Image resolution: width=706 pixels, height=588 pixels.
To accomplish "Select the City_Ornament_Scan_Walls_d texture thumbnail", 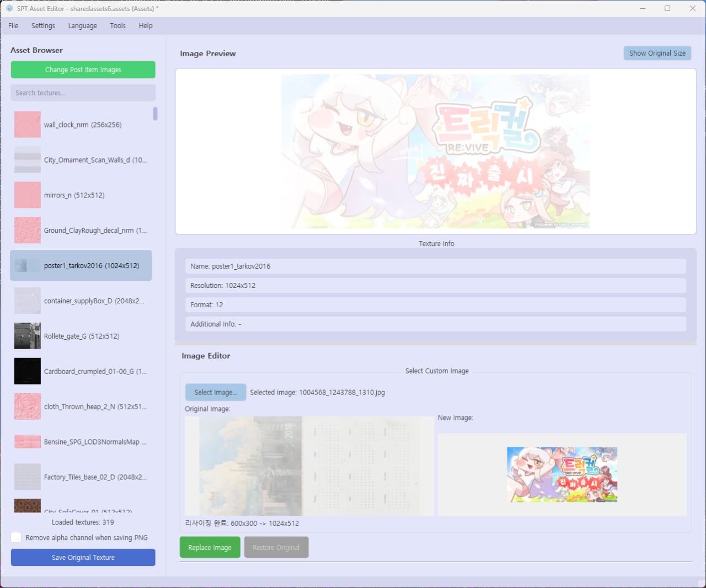I will pos(28,160).
